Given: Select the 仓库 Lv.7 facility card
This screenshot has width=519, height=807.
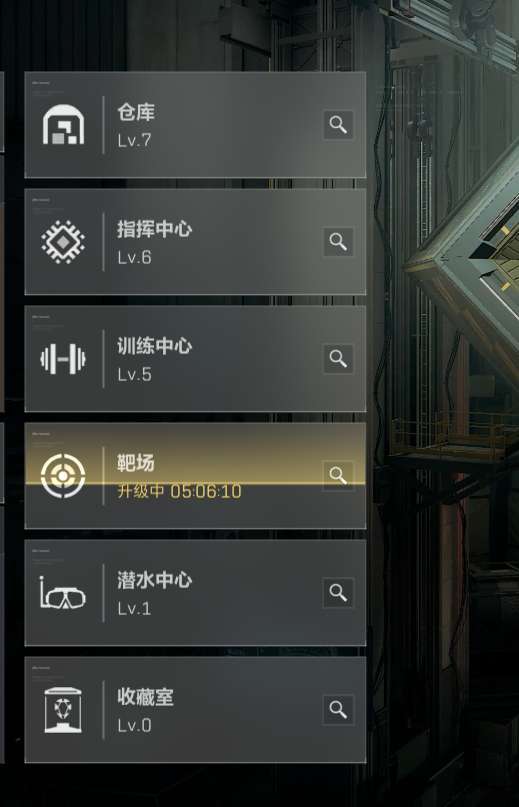Looking at the screenshot, I should (195, 125).
